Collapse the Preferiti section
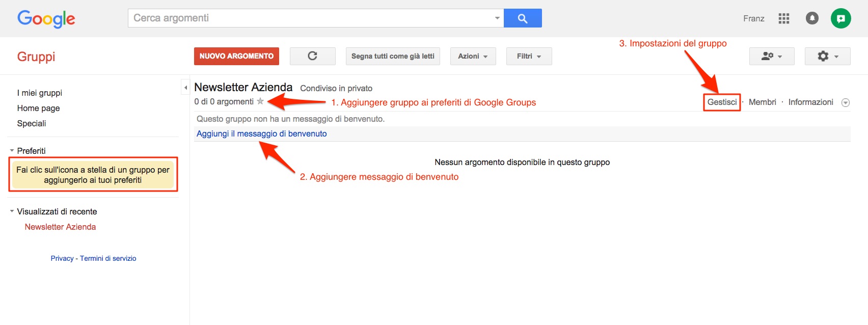This screenshot has height=325, width=868. (x=12, y=151)
